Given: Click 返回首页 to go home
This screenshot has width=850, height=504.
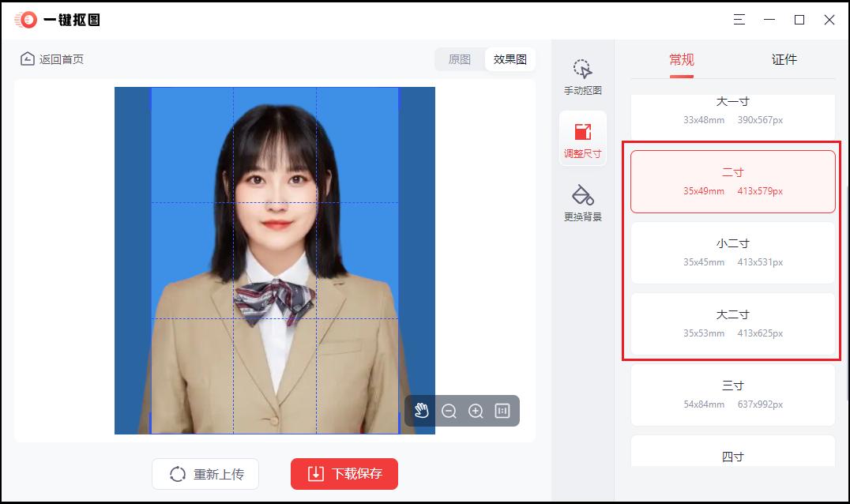Looking at the screenshot, I should [x=46, y=58].
